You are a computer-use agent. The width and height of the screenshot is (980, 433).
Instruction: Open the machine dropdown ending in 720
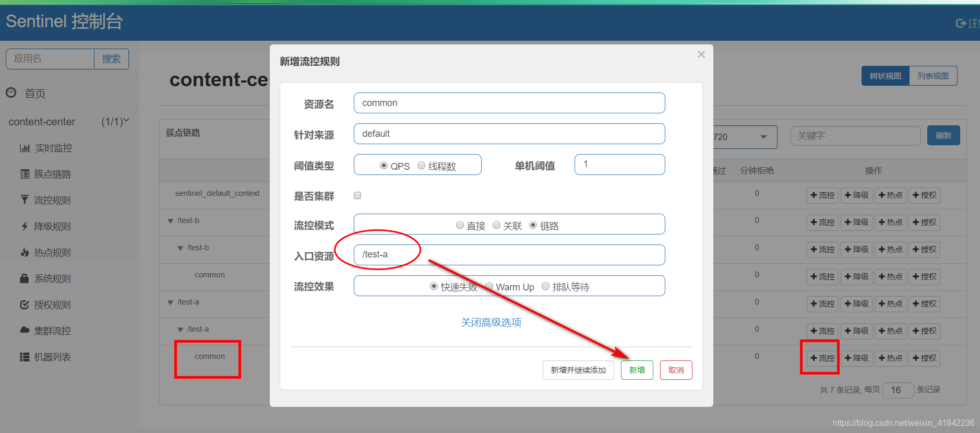coord(745,137)
